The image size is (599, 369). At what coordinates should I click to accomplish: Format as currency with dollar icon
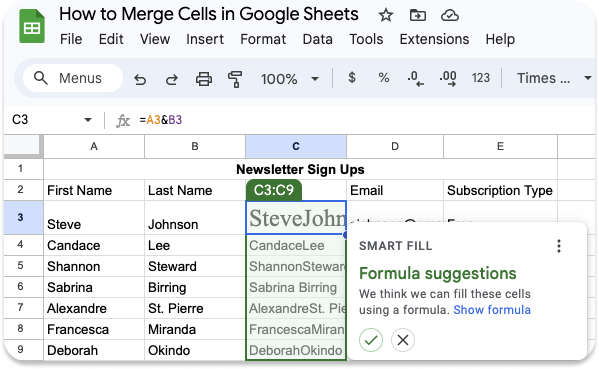352,78
